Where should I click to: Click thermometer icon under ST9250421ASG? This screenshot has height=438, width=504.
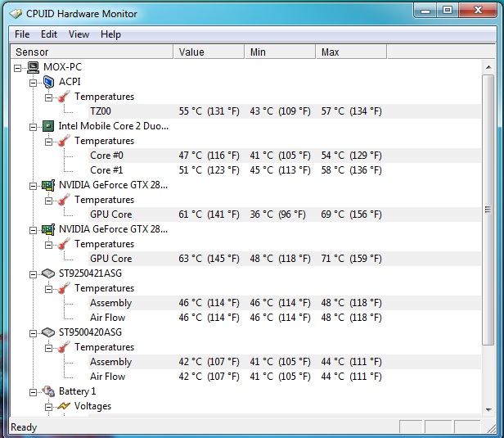(x=64, y=288)
